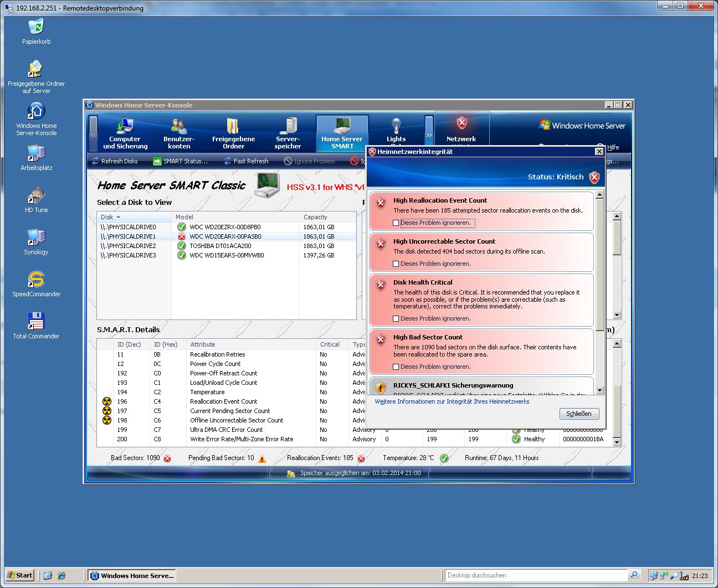Launch Windows Home Server-Konsole desktop icon
Viewport: 718px width, 588px height.
[x=36, y=118]
